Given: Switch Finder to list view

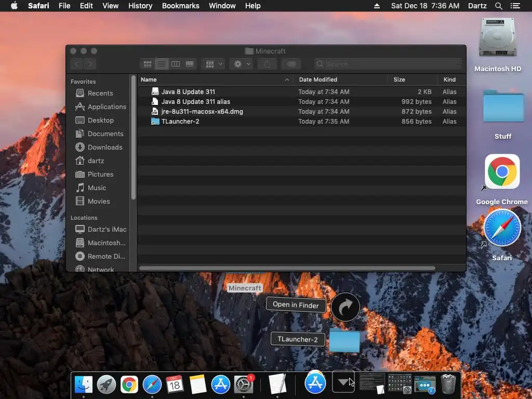Looking at the screenshot, I should tap(162, 64).
